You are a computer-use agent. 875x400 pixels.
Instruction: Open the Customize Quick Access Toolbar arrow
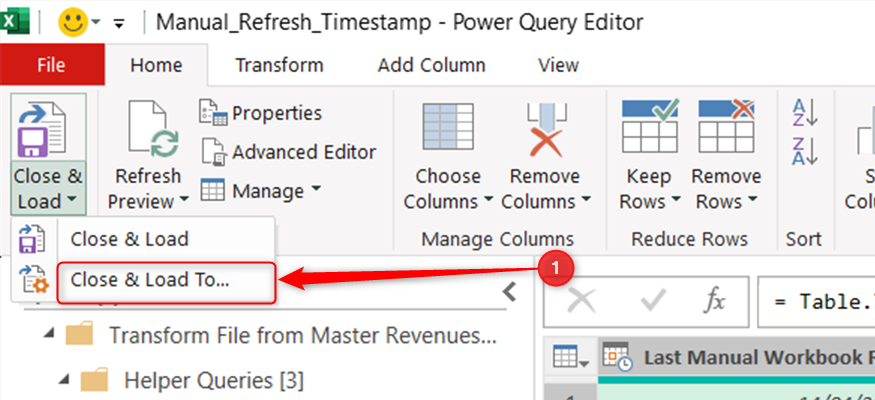(118, 23)
